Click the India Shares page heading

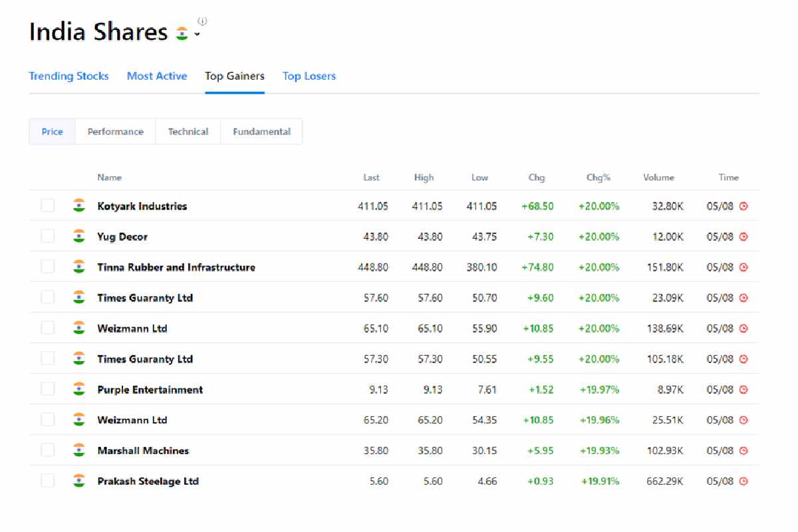tap(98, 33)
